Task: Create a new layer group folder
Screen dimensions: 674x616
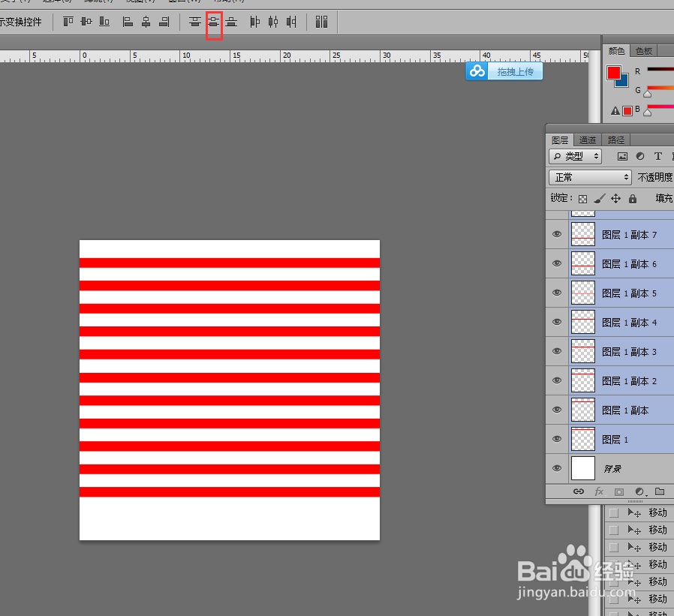Action: [x=660, y=491]
